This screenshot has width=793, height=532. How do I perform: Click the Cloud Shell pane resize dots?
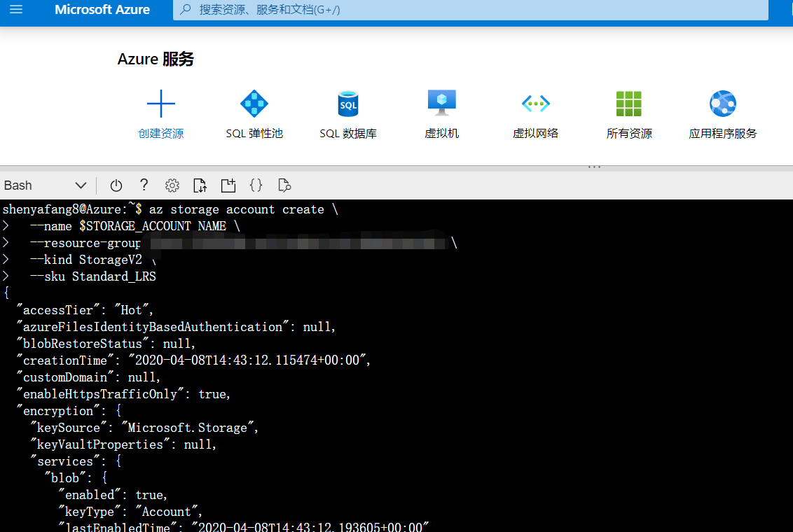[594, 166]
